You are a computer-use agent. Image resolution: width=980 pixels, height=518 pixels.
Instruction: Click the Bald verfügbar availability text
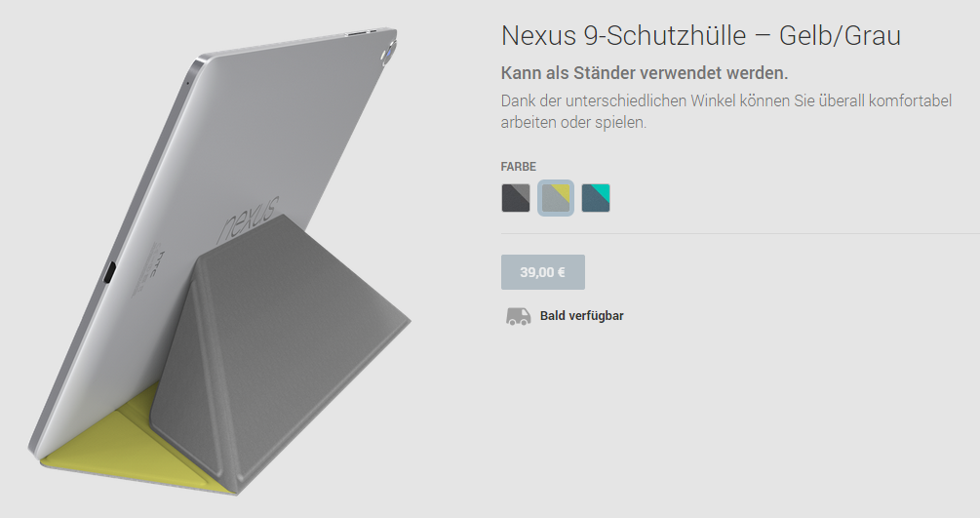(x=581, y=316)
